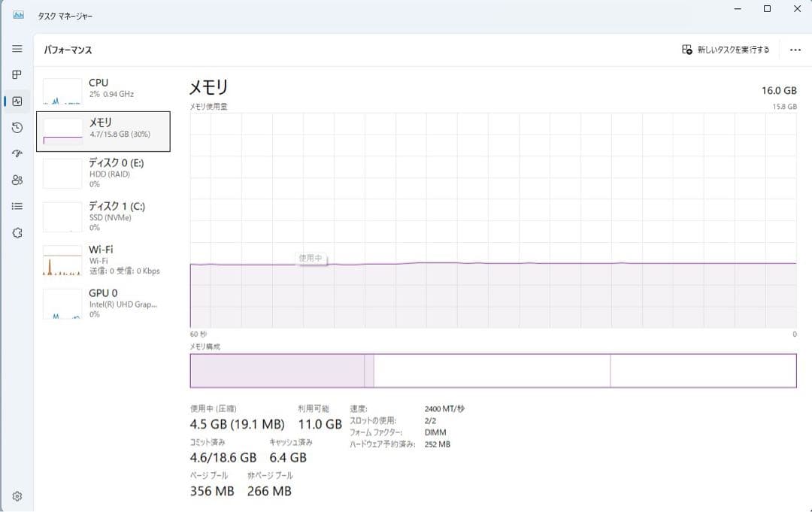The width and height of the screenshot is (812, 512).
Task: Select the Performance page icon
Action: click(x=17, y=101)
